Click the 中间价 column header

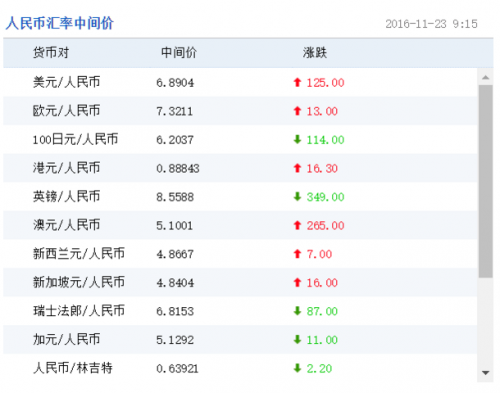(179, 53)
